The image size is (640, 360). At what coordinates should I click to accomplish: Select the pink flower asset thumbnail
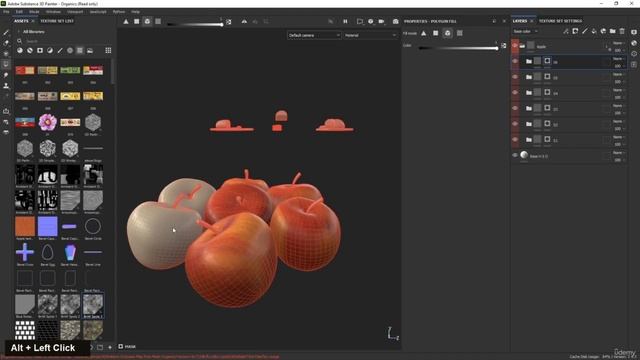click(x=47, y=122)
